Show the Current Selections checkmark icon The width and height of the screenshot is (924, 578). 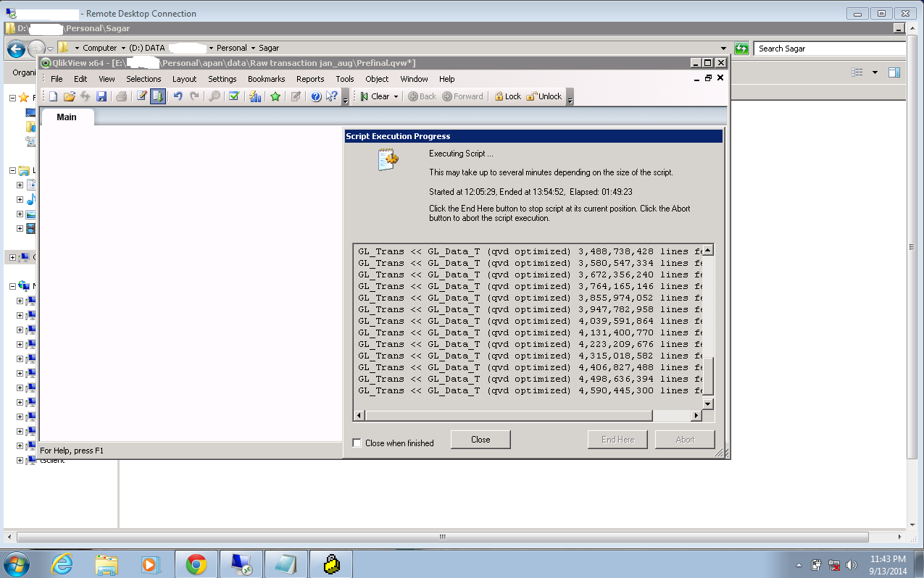[234, 96]
